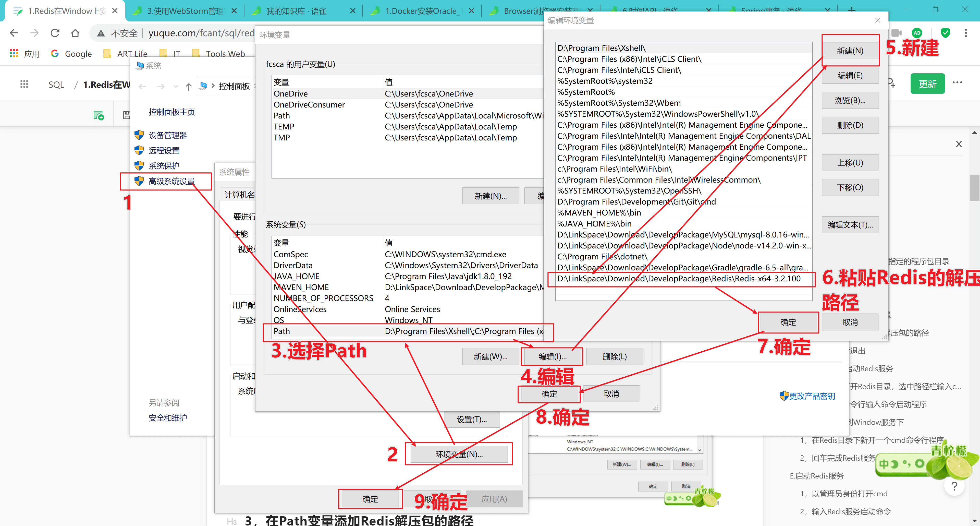This screenshot has width=980, height=526.
Task: Open the document more options ellipsis
Action: click(957, 82)
